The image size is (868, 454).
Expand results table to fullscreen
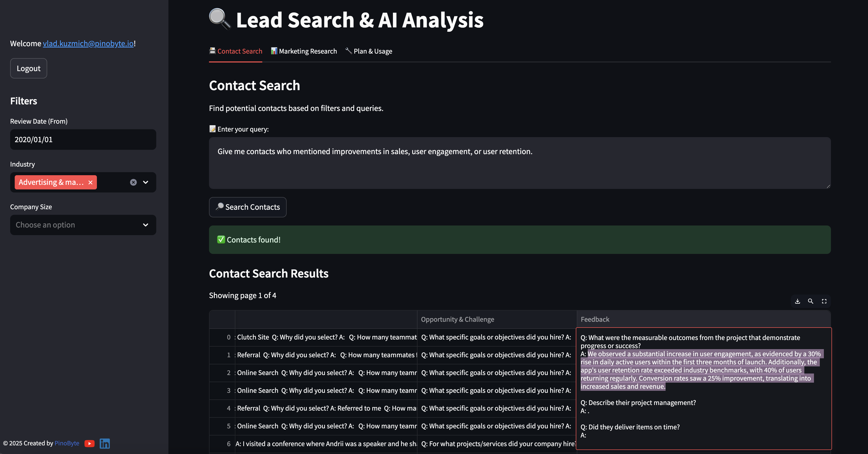pos(824,301)
